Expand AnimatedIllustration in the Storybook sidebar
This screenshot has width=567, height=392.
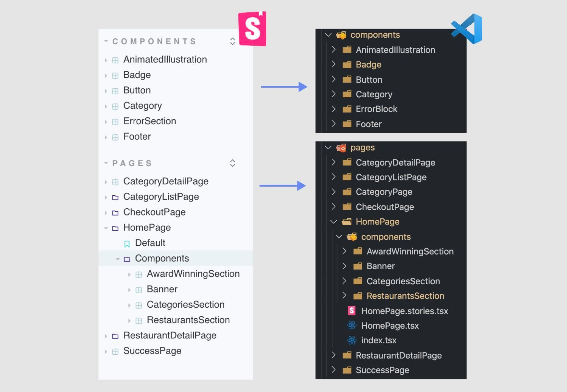pos(106,60)
